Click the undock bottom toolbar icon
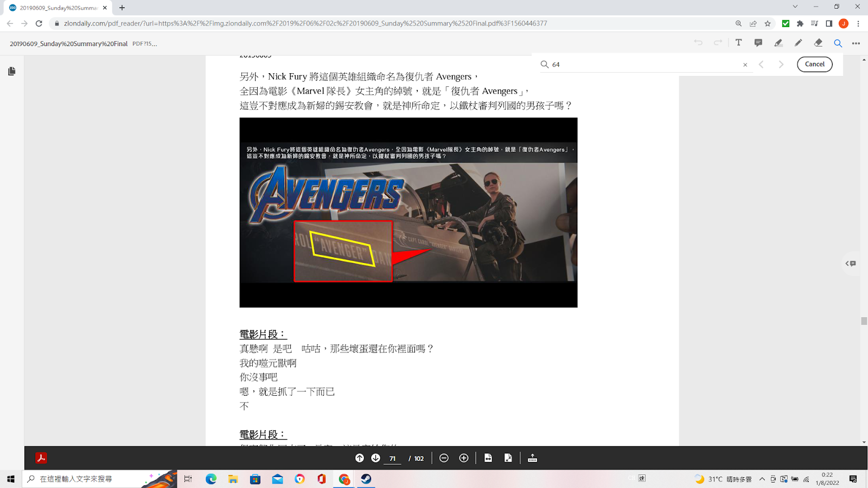Image resolution: width=868 pixels, height=488 pixels. pyautogui.click(x=533, y=458)
